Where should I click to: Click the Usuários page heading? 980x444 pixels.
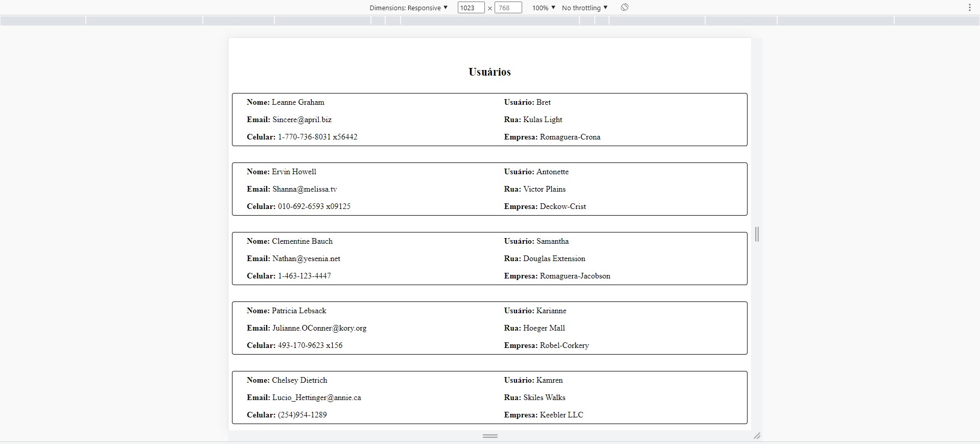489,72
